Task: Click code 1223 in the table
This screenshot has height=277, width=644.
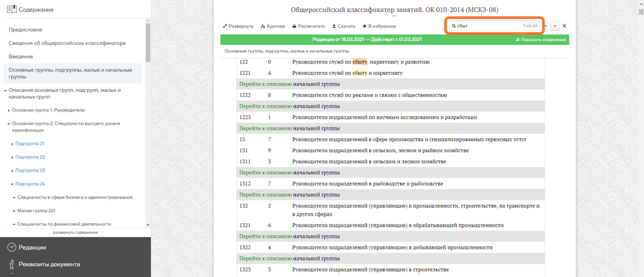Action: 245,117
